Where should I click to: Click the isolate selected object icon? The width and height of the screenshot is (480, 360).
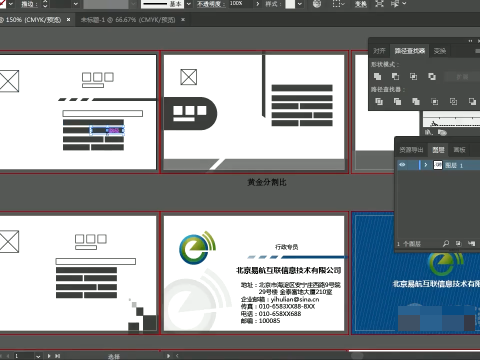(379, 4)
